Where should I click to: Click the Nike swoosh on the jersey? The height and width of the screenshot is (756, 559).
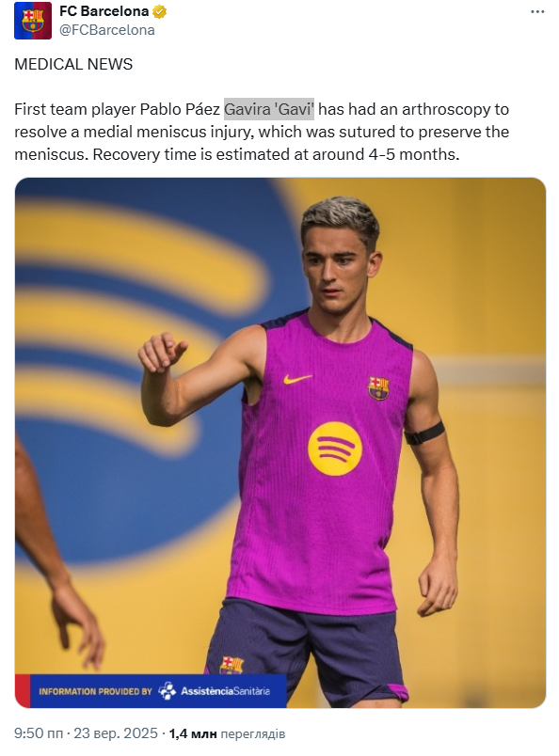click(x=296, y=379)
